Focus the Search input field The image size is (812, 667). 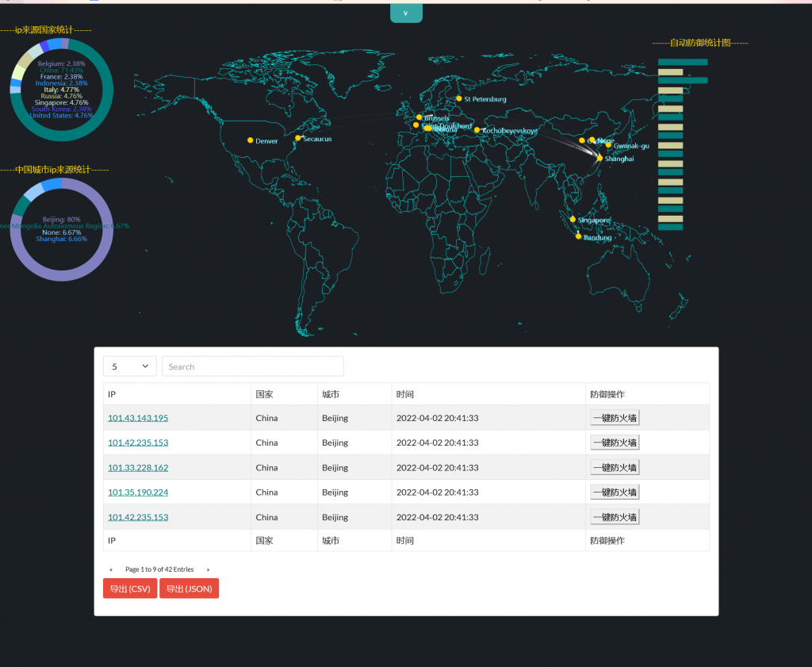click(253, 366)
